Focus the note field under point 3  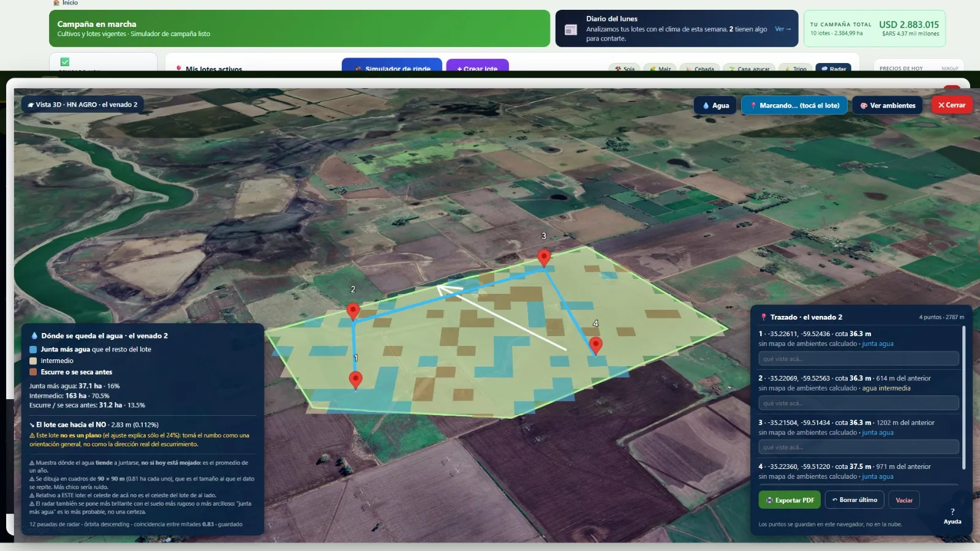tap(858, 447)
